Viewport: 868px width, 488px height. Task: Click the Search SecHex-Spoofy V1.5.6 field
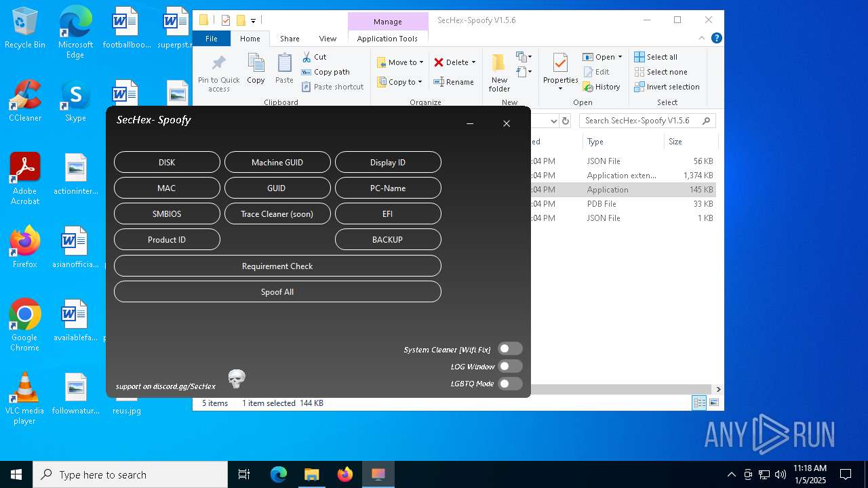(x=647, y=121)
